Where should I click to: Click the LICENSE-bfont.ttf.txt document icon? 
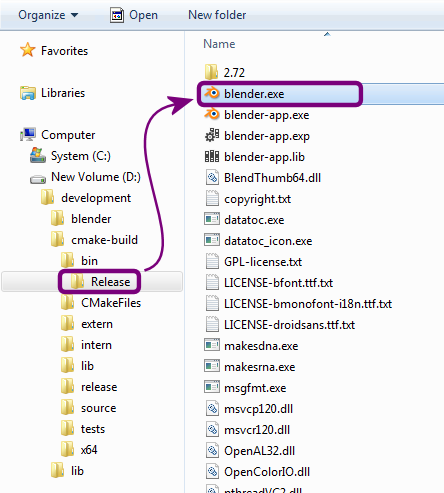(212, 282)
